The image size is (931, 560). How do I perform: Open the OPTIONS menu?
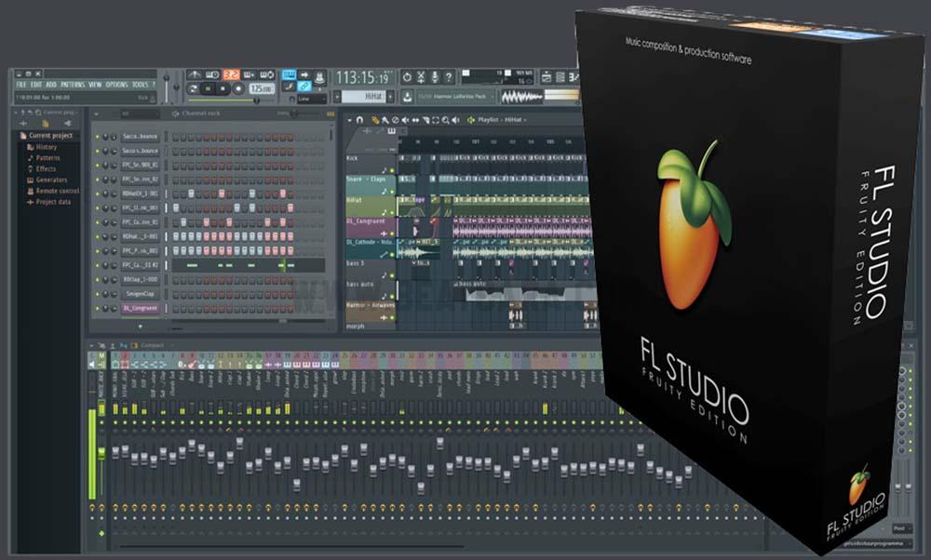coord(116,85)
